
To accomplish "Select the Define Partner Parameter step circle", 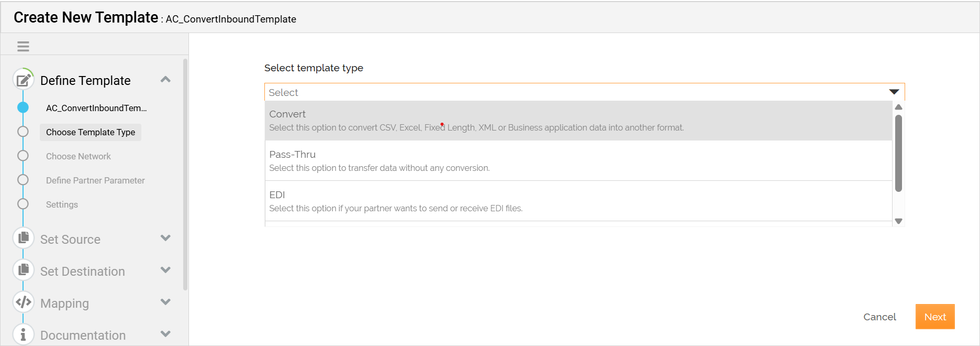I will pyautogui.click(x=23, y=180).
